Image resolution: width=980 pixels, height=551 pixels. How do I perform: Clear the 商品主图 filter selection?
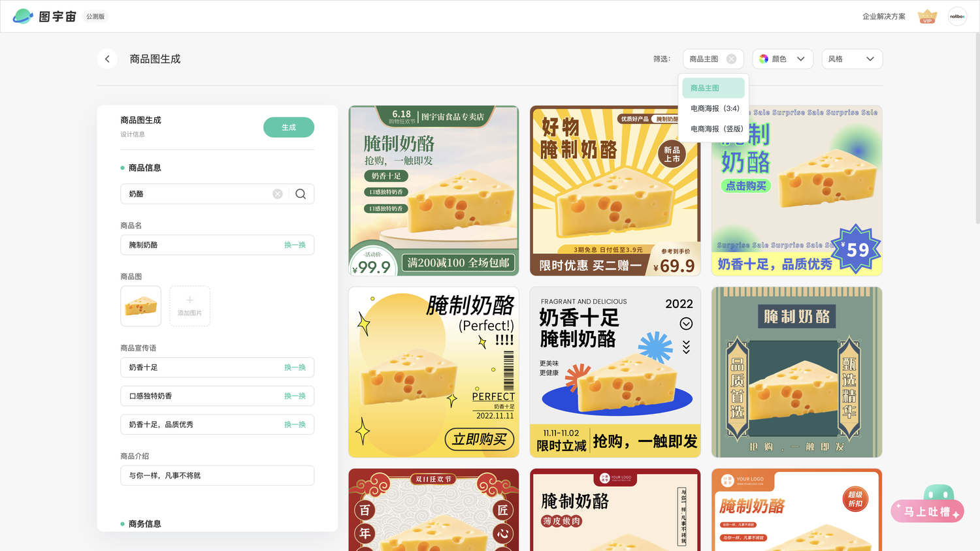click(x=731, y=59)
